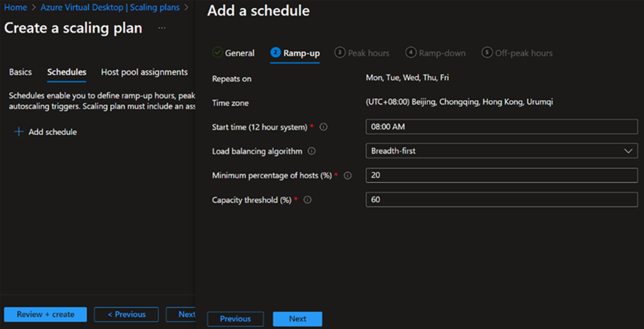This screenshot has height=329, width=644.
Task: Open the Off-peak hours step
Action: click(x=523, y=53)
